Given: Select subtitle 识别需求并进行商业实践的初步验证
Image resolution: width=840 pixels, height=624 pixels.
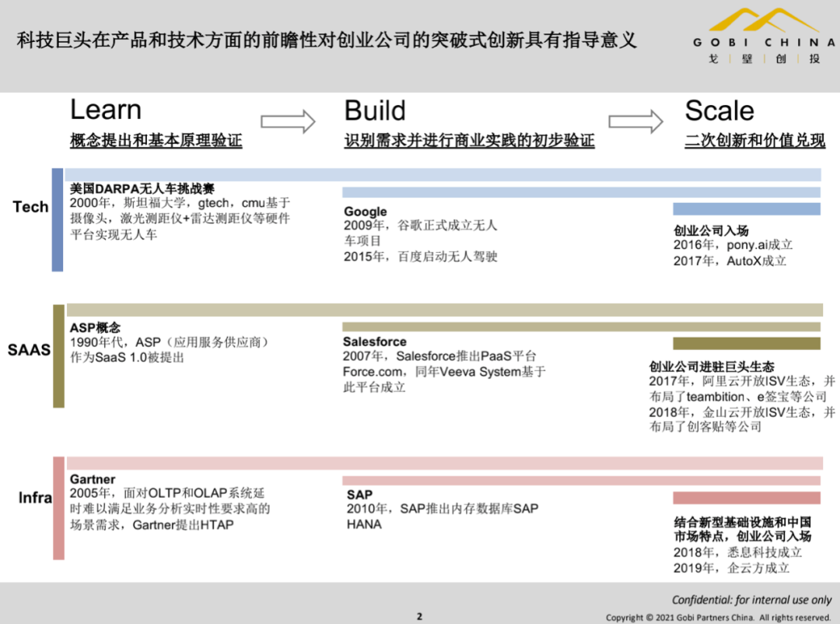Looking at the screenshot, I should tap(469, 141).
